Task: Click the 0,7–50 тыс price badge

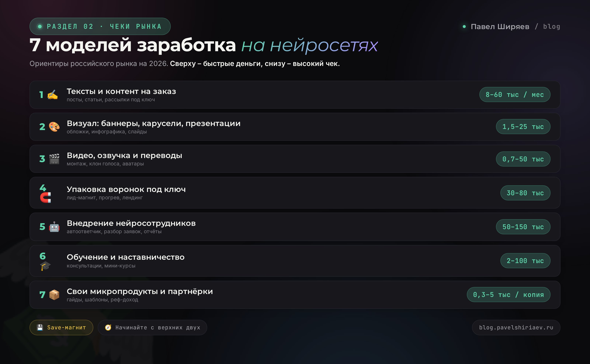Action: [523, 159]
